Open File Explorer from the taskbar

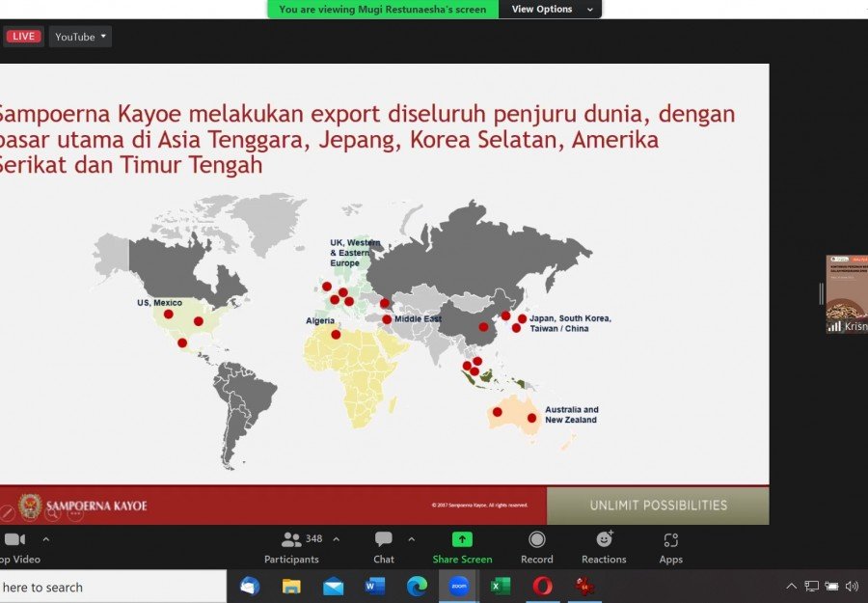pyautogui.click(x=291, y=587)
